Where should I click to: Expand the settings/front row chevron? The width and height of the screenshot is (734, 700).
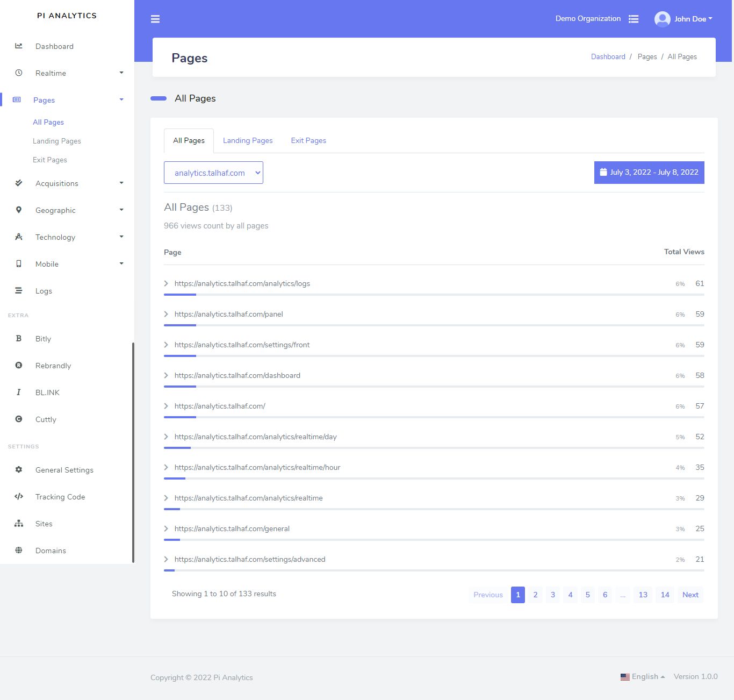tap(166, 345)
